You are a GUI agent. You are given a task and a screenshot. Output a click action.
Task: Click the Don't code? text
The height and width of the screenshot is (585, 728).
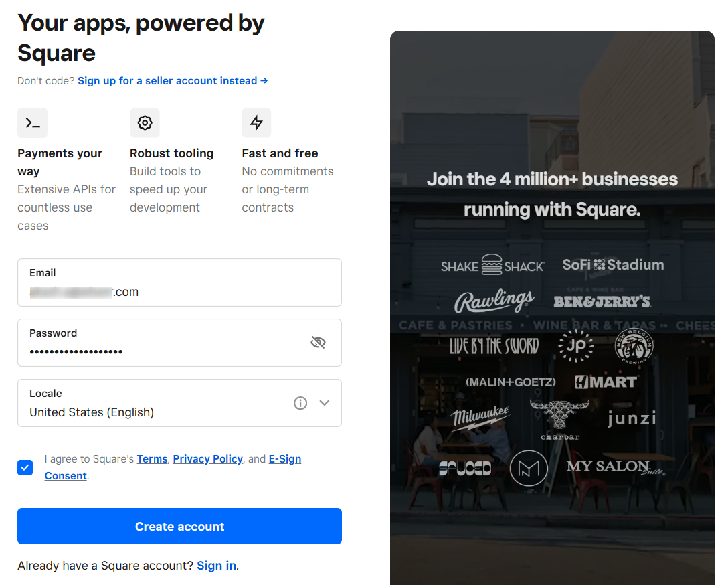pos(46,81)
